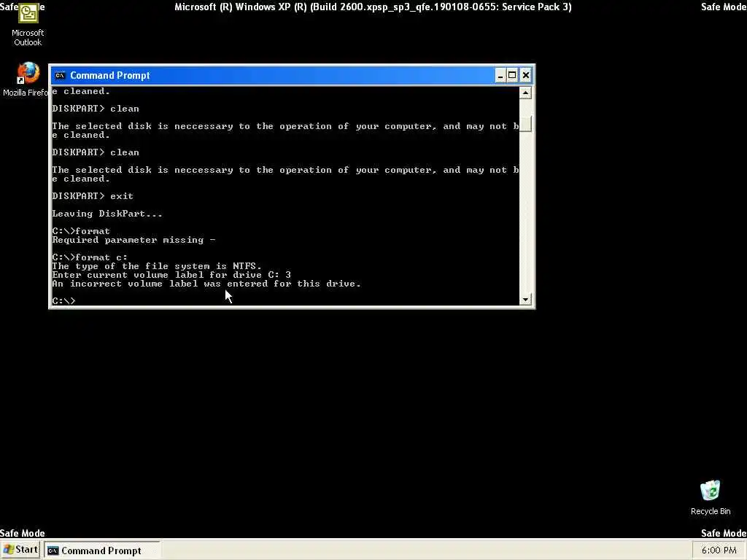Image resolution: width=747 pixels, height=560 pixels.
Task: Click the Command Prompt title bar text
Action: (x=110, y=75)
